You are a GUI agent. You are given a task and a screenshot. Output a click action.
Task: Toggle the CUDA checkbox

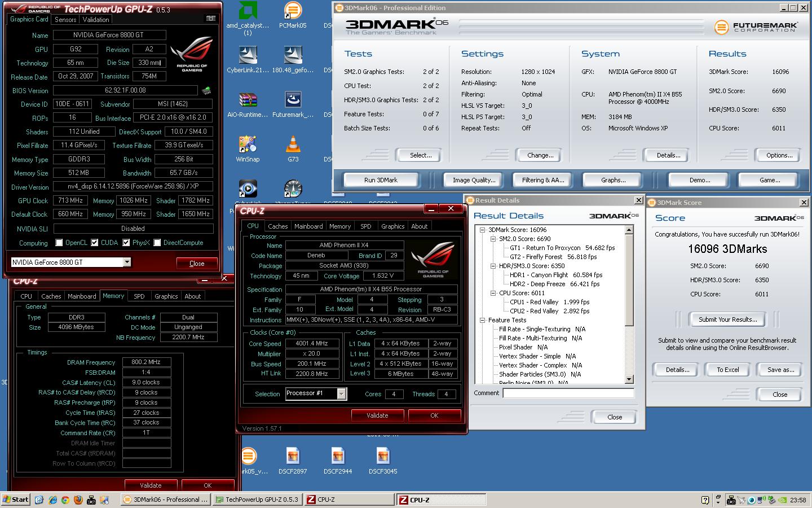point(95,243)
